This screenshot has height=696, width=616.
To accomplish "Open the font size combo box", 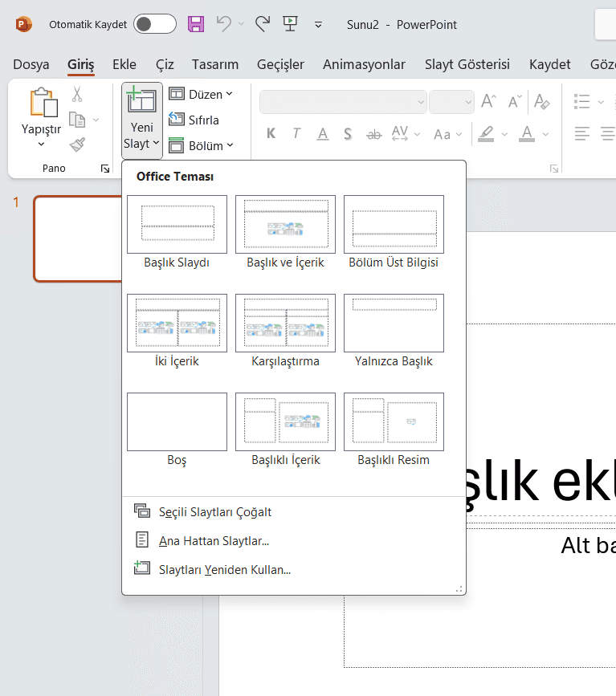I will tap(451, 102).
